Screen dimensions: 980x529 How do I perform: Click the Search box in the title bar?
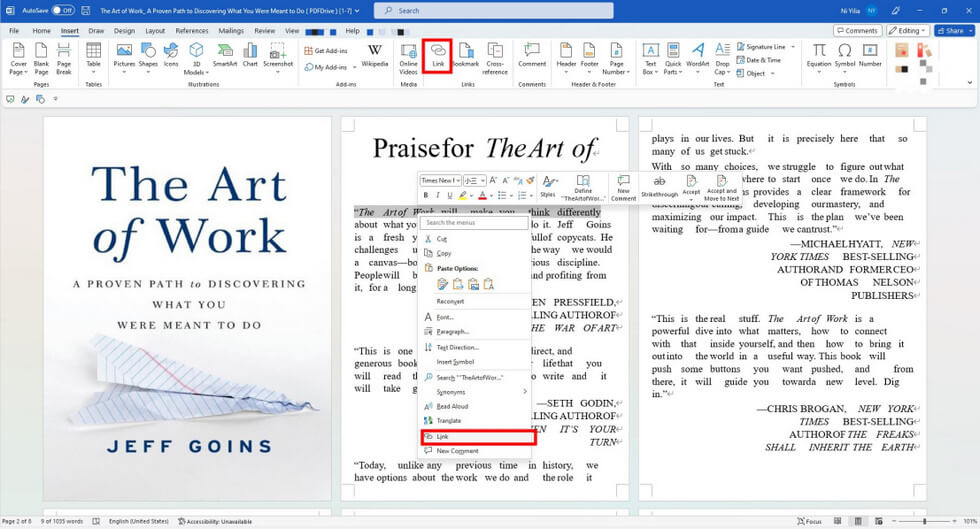480,10
